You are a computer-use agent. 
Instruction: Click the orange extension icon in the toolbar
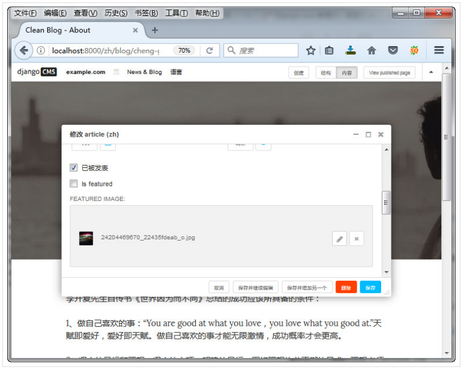pos(414,51)
